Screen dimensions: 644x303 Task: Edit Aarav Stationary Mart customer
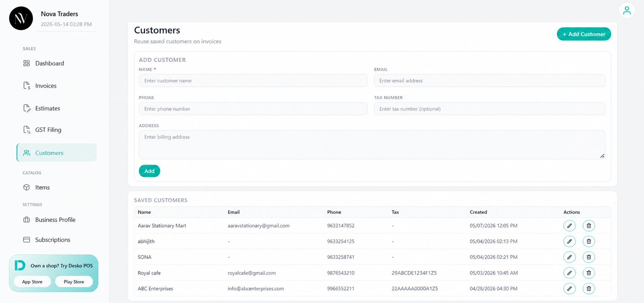pyautogui.click(x=569, y=225)
